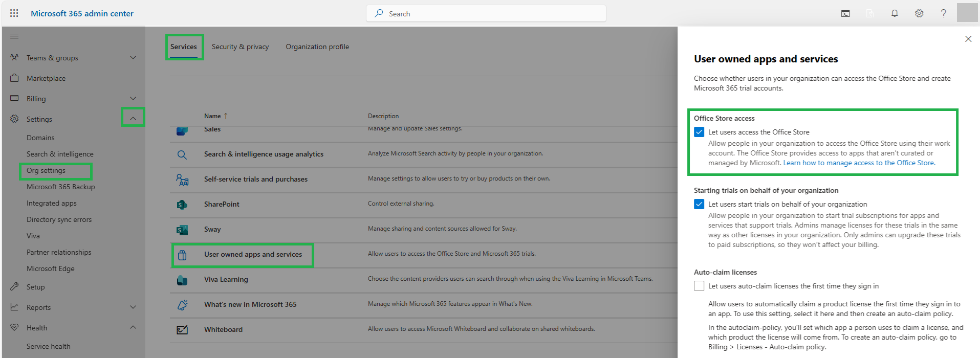Click the document icon in header
This screenshot has height=358, width=980.
pyautogui.click(x=870, y=14)
